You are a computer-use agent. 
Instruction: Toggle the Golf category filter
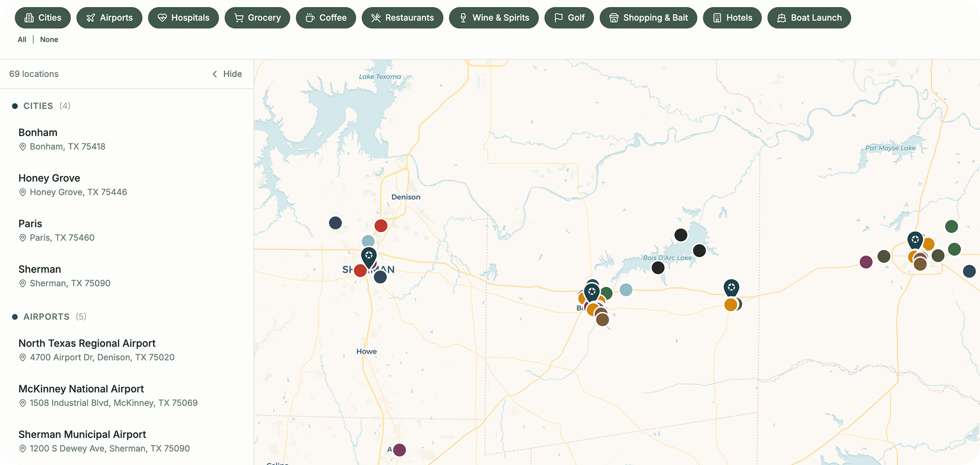click(569, 18)
